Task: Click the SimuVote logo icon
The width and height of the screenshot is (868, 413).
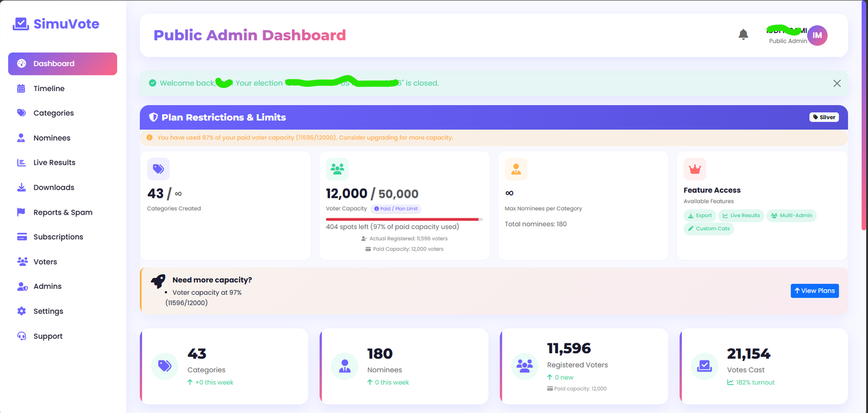Action: click(x=21, y=24)
